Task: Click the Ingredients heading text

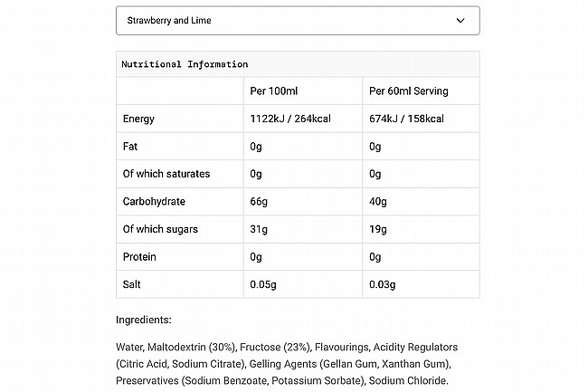Action: tap(143, 320)
